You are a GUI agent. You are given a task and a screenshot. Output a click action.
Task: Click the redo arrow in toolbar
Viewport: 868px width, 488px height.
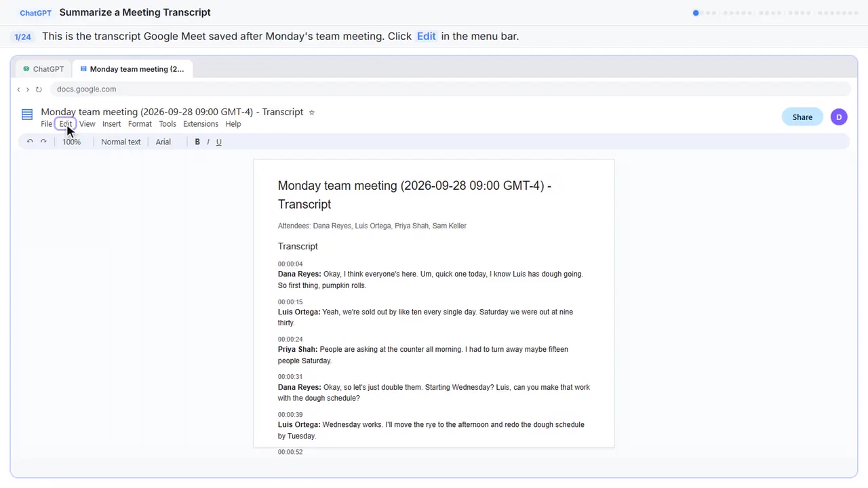43,142
